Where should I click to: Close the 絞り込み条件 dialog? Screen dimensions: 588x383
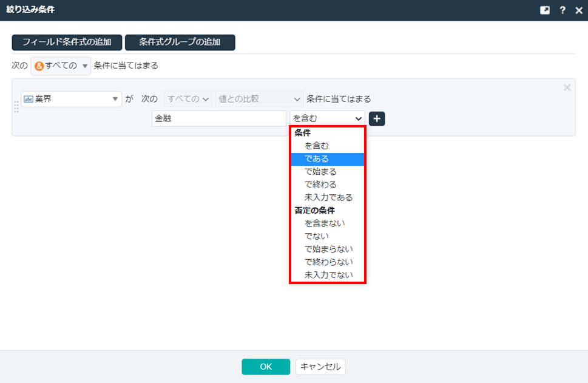pyautogui.click(x=578, y=10)
